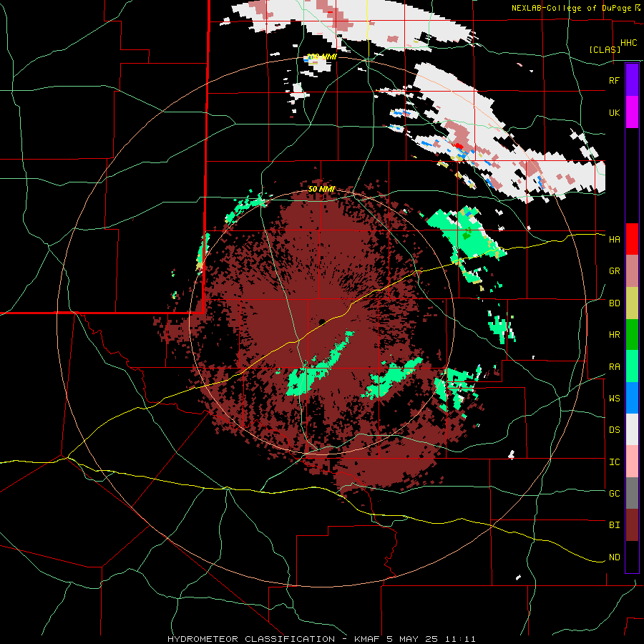Click the IC legend label
The width and height of the screenshot is (644, 644).
click(x=614, y=462)
